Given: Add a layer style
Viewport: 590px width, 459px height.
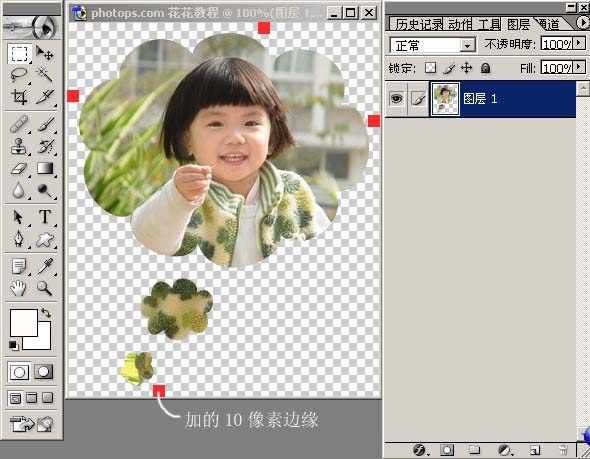Looking at the screenshot, I should coord(419,449).
